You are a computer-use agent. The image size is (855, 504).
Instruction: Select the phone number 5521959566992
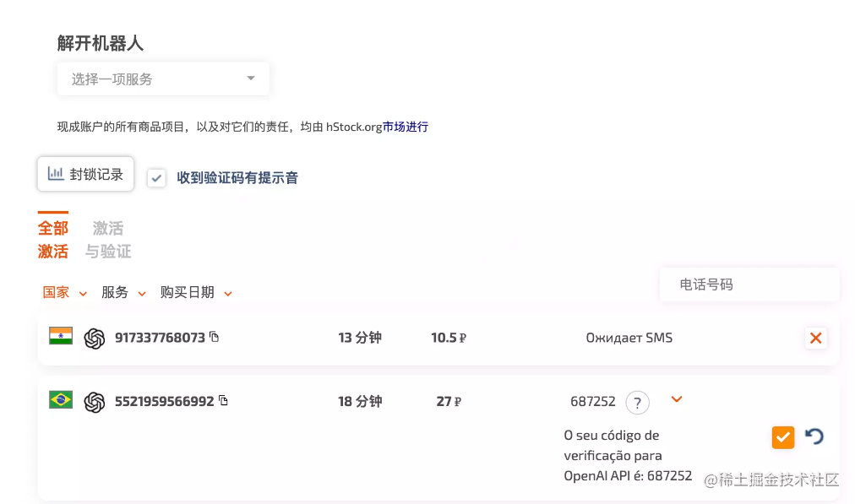click(164, 402)
